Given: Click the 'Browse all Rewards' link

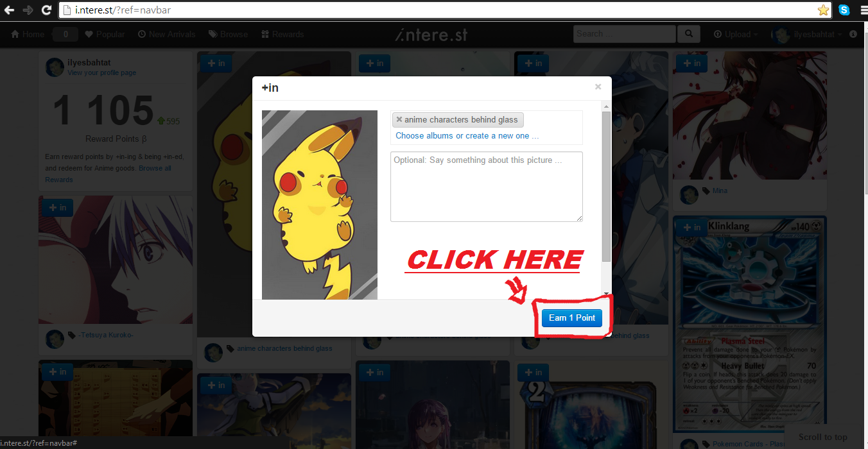Looking at the screenshot, I should pos(108,174).
